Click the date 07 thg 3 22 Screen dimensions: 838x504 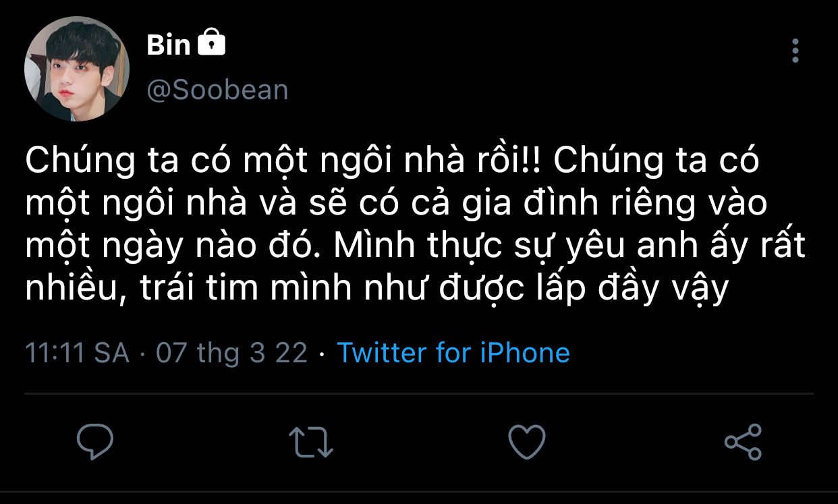[231, 353]
